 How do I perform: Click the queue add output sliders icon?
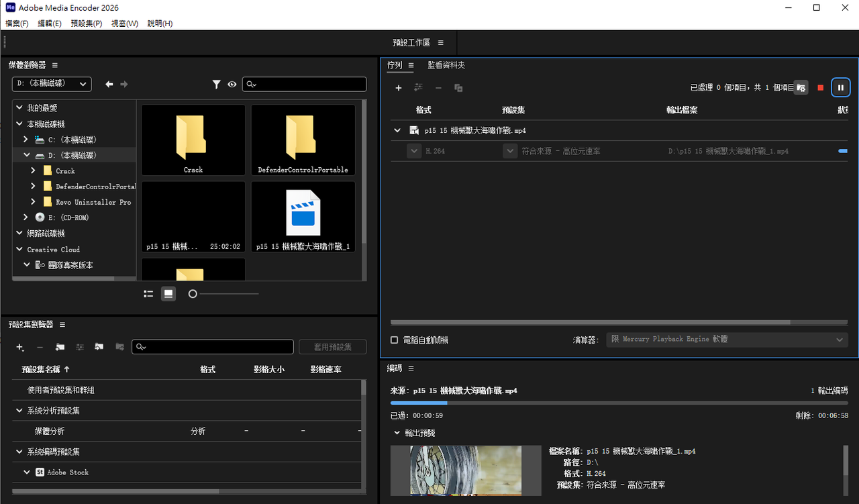pos(419,88)
